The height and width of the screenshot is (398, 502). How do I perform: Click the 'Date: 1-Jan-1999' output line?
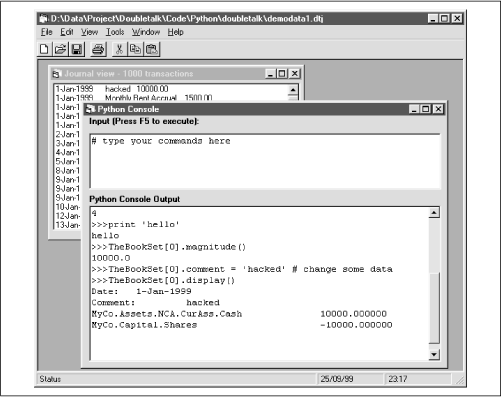point(141,291)
